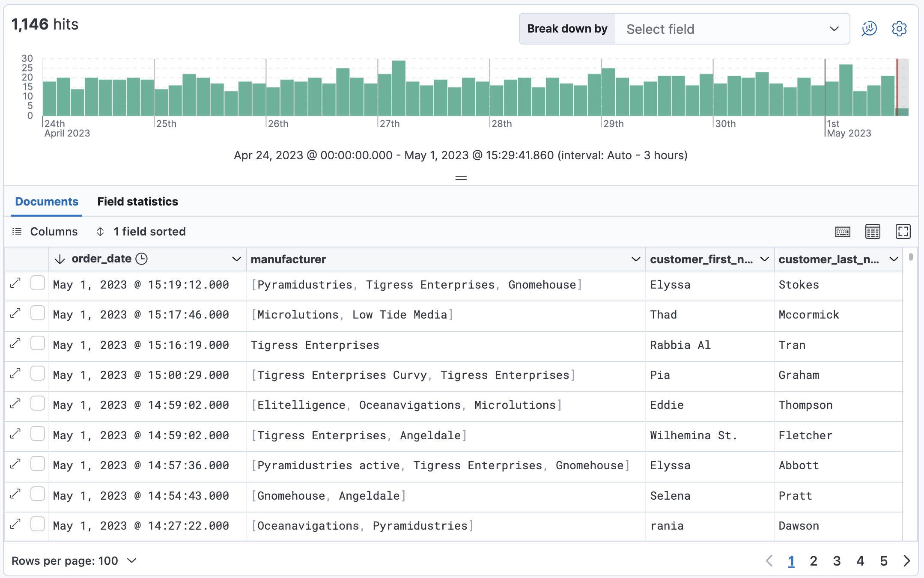Viewport: 924px width, 578px height.
Task: Enter fullscreen mode for the table
Action: [903, 232]
